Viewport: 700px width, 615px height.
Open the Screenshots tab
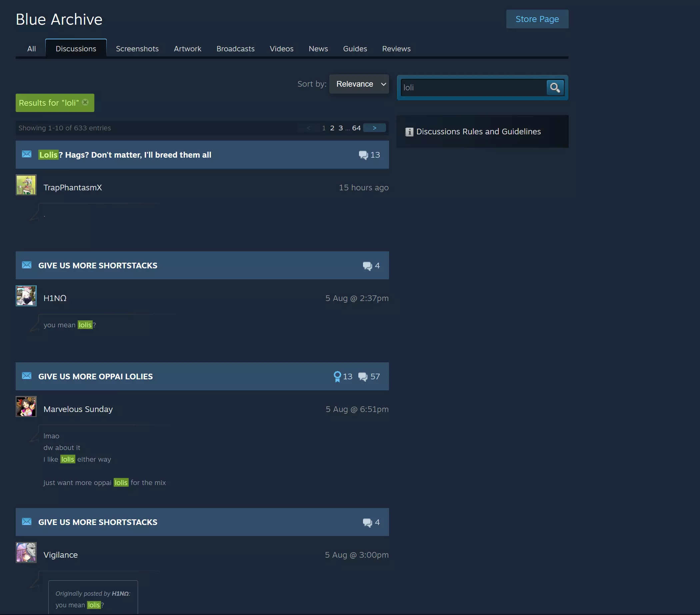coord(137,49)
